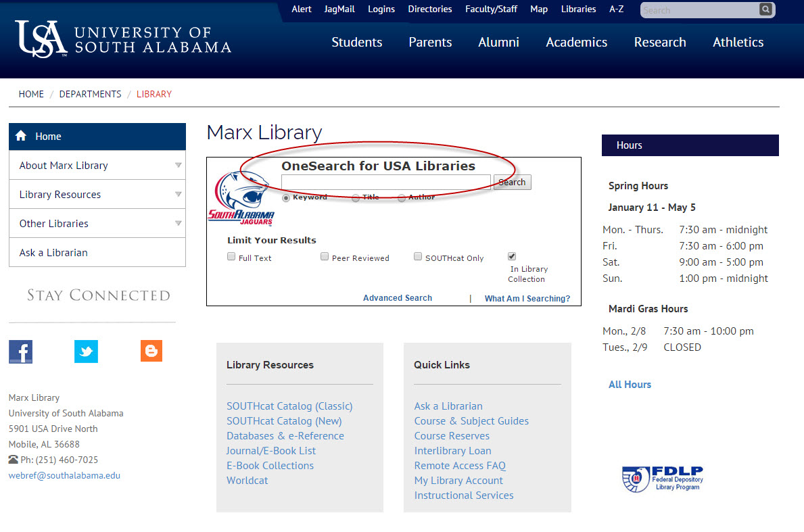Image resolution: width=804 pixels, height=532 pixels.
Task: Click the South Alabama Jaguars logo
Action: coord(241,199)
